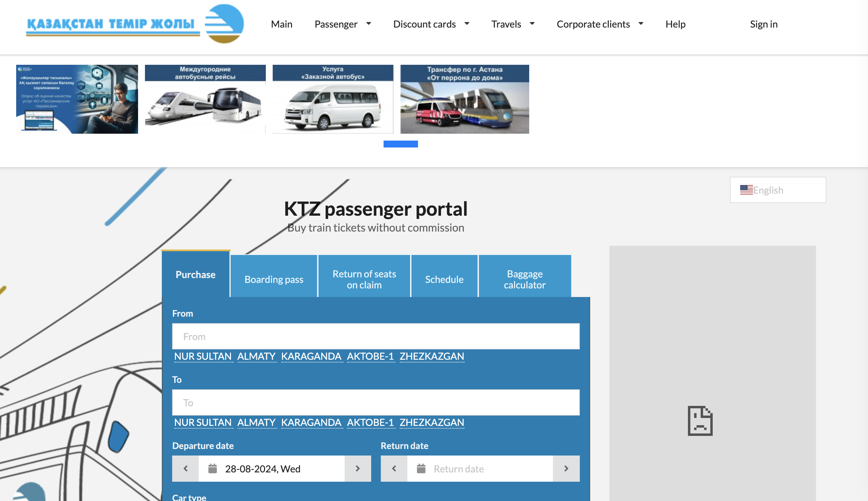Click the departure date field 28-08-2024
This screenshot has height=501, width=868.
(x=272, y=469)
